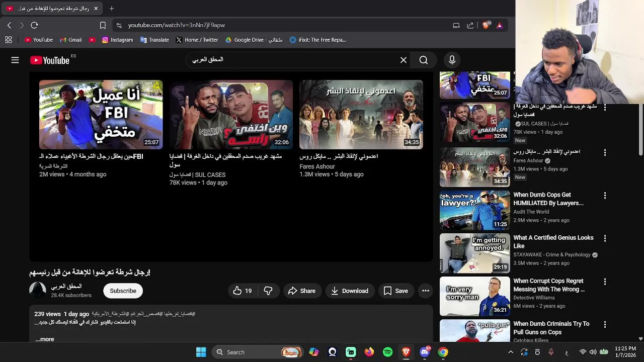Close the current YouTube tab
Image resolution: width=644 pixels, height=362 pixels.
click(x=96, y=9)
